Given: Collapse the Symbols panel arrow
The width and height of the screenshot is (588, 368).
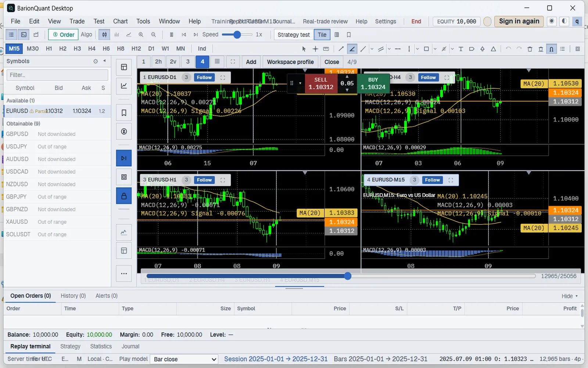Looking at the screenshot, I should tap(105, 61).
